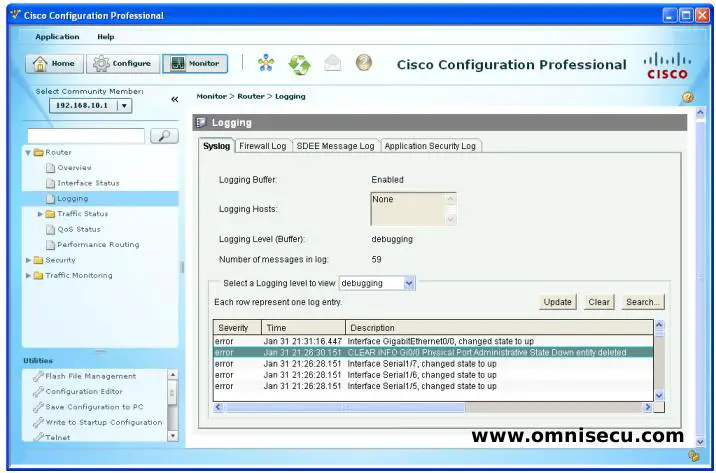Click the lock icon in bottom-right status corner
The height and width of the screenshot is (473, 716).
point(693,456)
